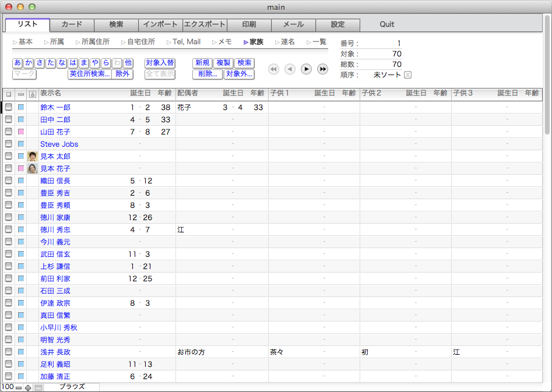The image size is (552, 392).
Task: Toggle the status toolbar icon at bottom
Action: tap(38, 387)
